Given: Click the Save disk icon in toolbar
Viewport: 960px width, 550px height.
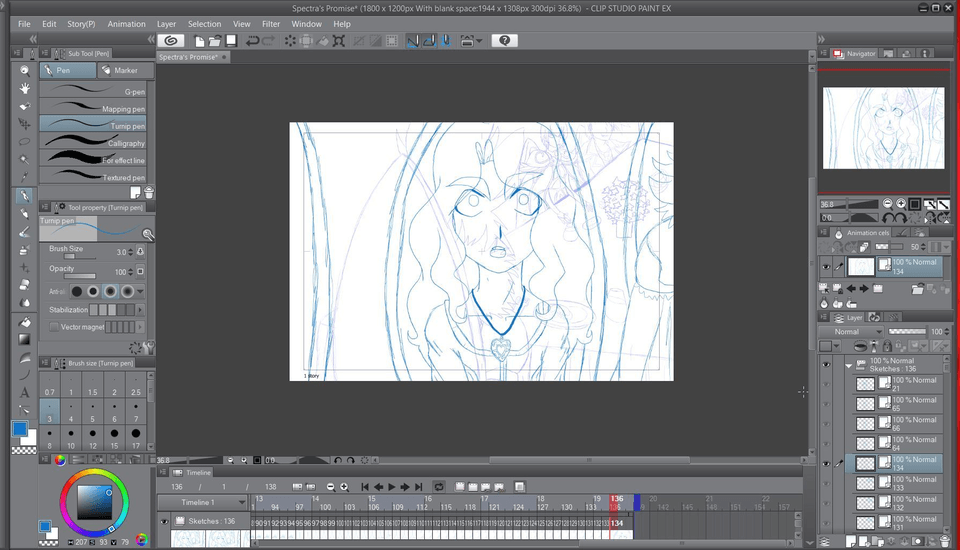Looking at the screenshot, I should (231, 41).
